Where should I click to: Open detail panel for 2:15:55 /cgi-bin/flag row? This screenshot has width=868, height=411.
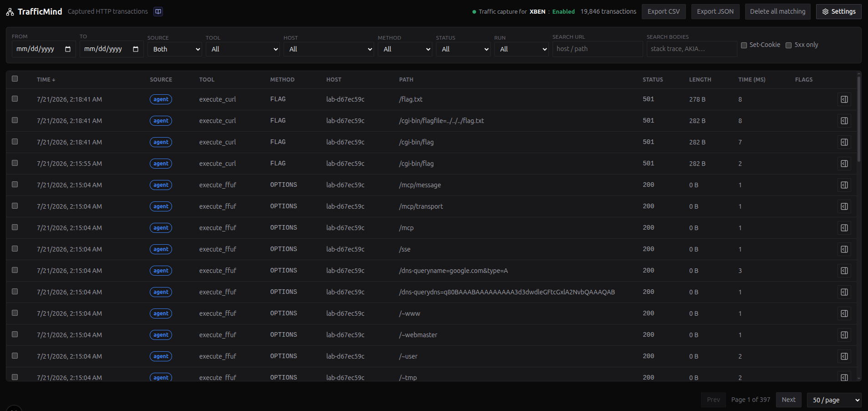(844, 164)
